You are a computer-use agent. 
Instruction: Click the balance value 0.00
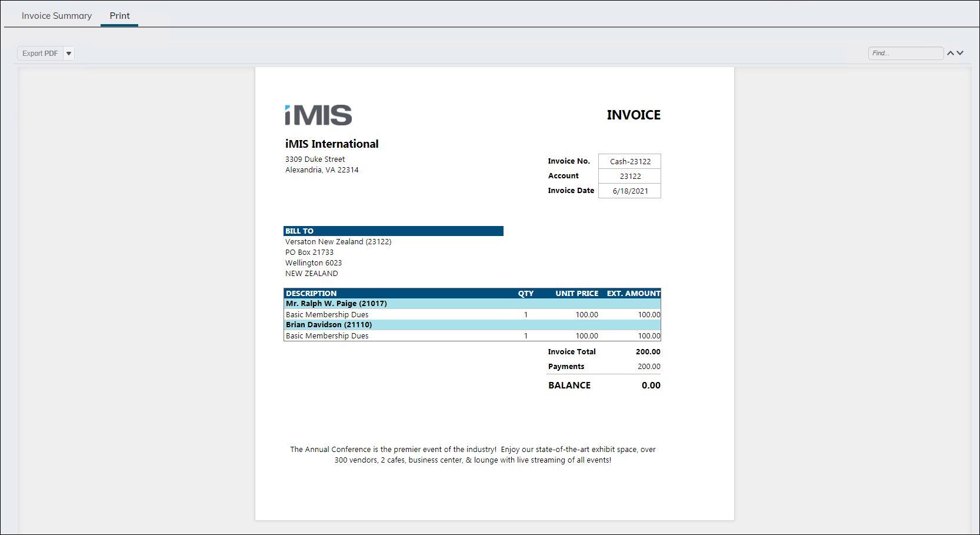tap(651, 386)
